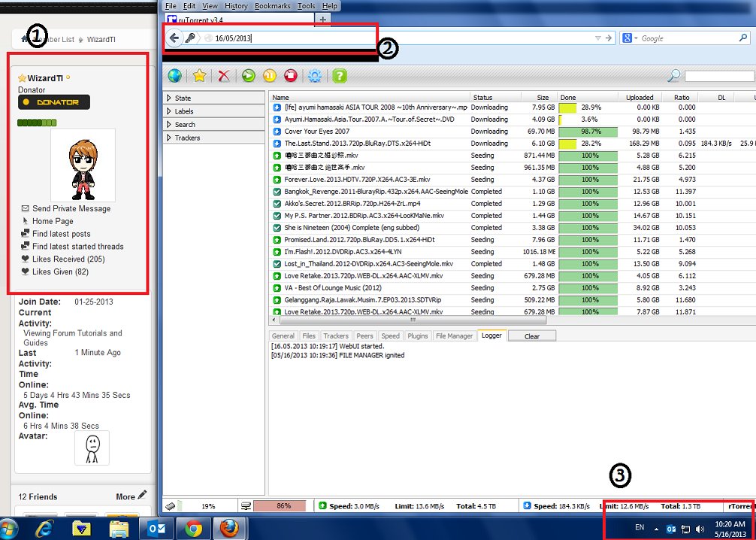The height and width of the screenshot is (540, 756).
Task: Clear the logger with Clear button
Action: coord(532,336)
